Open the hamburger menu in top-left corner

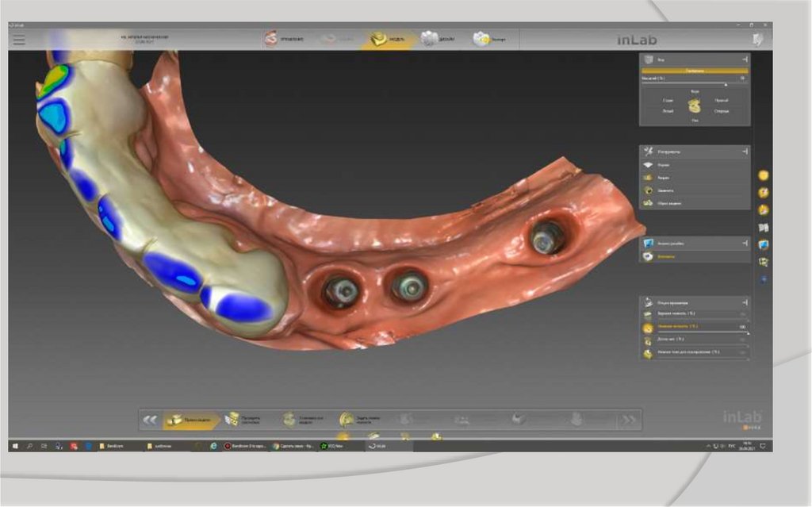click(17, 38)
